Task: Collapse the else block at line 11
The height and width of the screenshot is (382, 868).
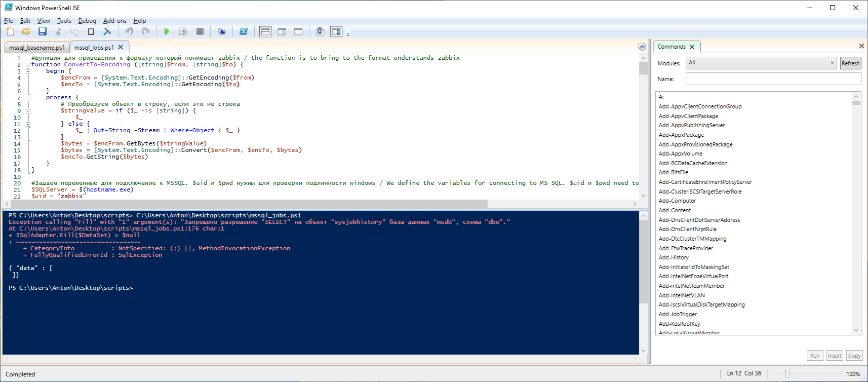Action: point(28,124)
